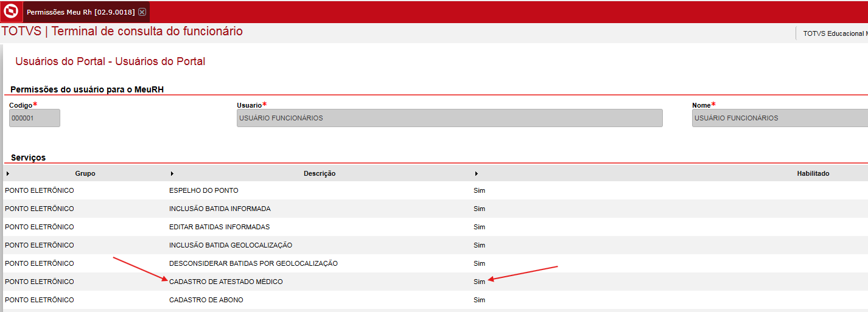Screen dimensions: 868x312
Task: Click the Nome input field
Action: point(780,118)
